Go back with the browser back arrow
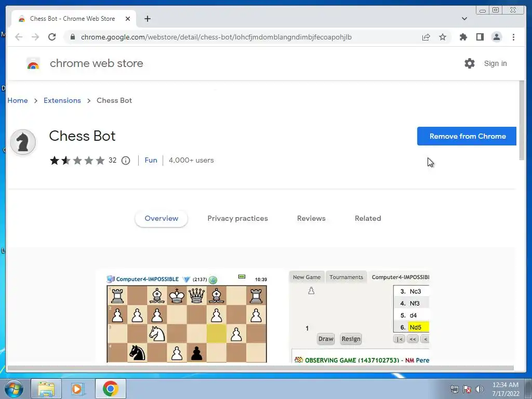Viewport: 532px width, 399px height. click(19, 37)
